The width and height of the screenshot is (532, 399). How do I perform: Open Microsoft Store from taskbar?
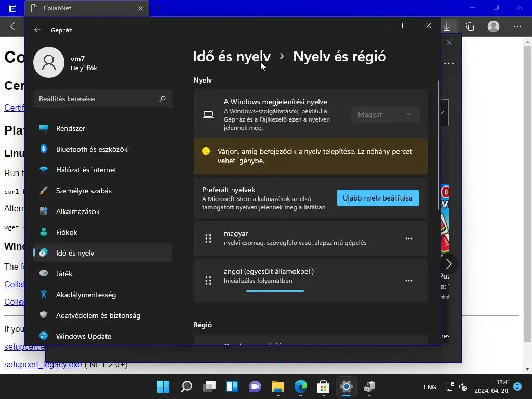pyautogui.click(x=323, y=387)
